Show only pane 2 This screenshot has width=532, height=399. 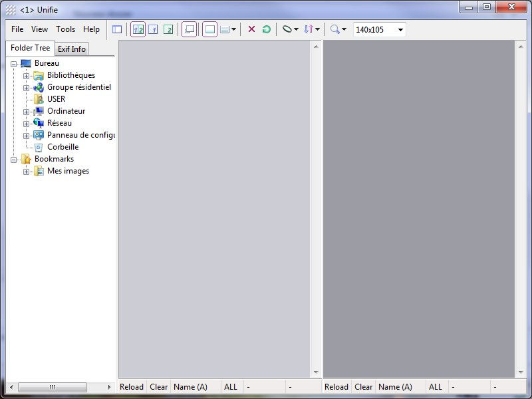[x=168, y=29]
